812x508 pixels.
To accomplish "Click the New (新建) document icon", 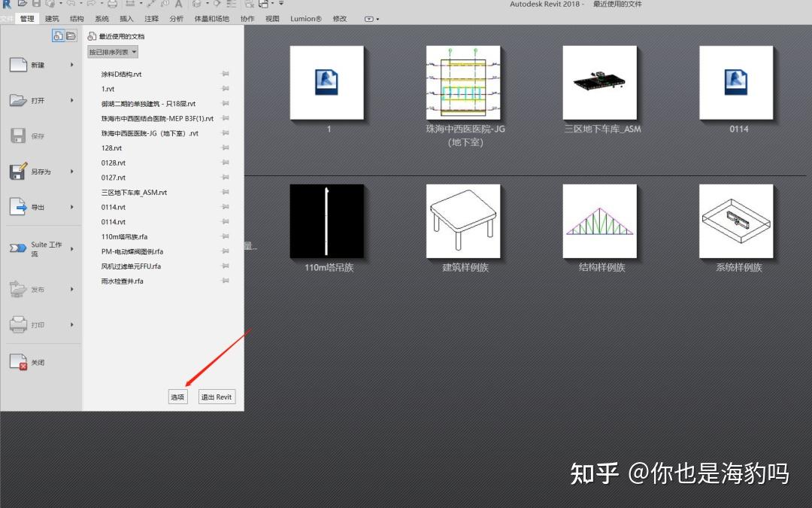I will 18,65.
